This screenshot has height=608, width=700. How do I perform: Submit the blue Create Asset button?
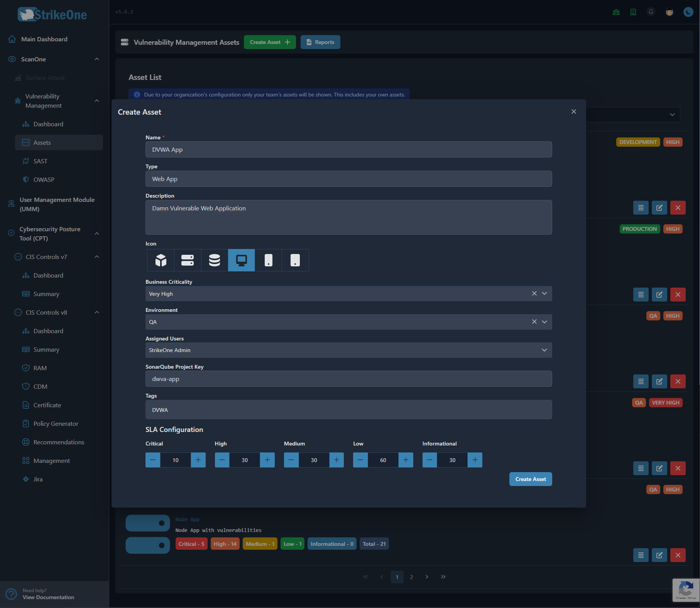[531, 479]
